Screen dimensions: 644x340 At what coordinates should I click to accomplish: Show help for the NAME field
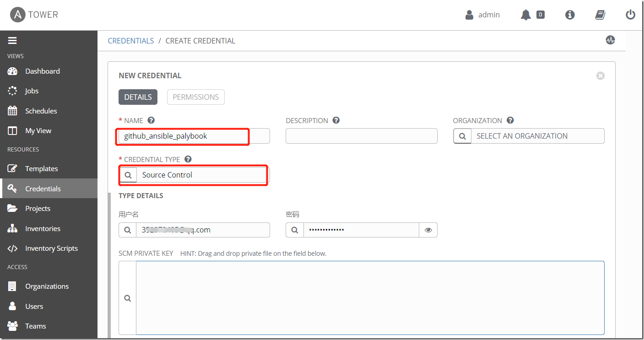click(151, 120)
